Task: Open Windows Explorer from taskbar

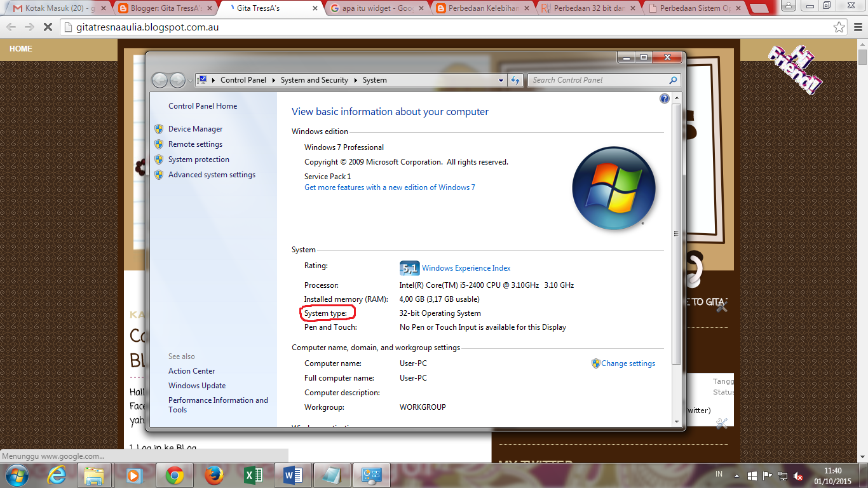Action: point(94,475)
